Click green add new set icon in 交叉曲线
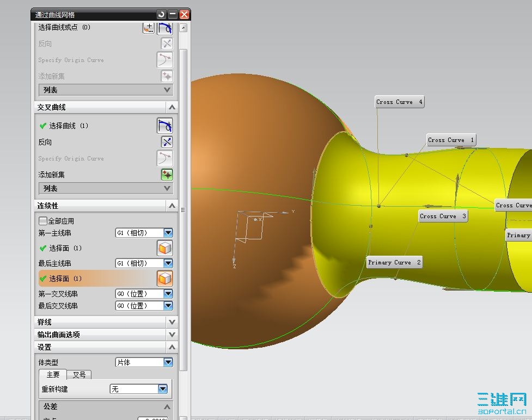Image resolution: width=532 pixels, height=420 pixels. click(167, 175)
